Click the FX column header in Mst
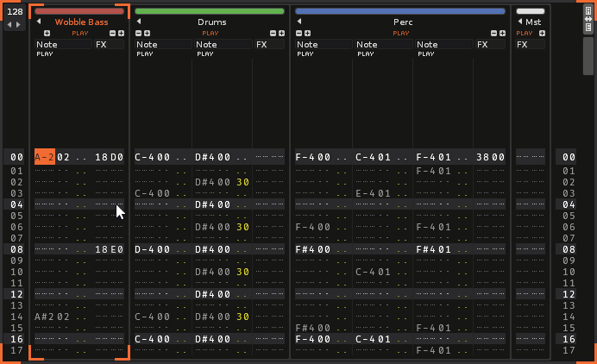The width and height of the screenshot is (597, 364). click(x=531, y=45)
